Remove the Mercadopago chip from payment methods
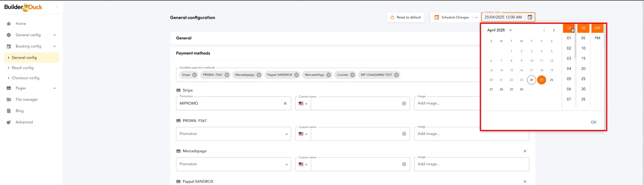The image size is (644, 185). (x=259, y=75)
